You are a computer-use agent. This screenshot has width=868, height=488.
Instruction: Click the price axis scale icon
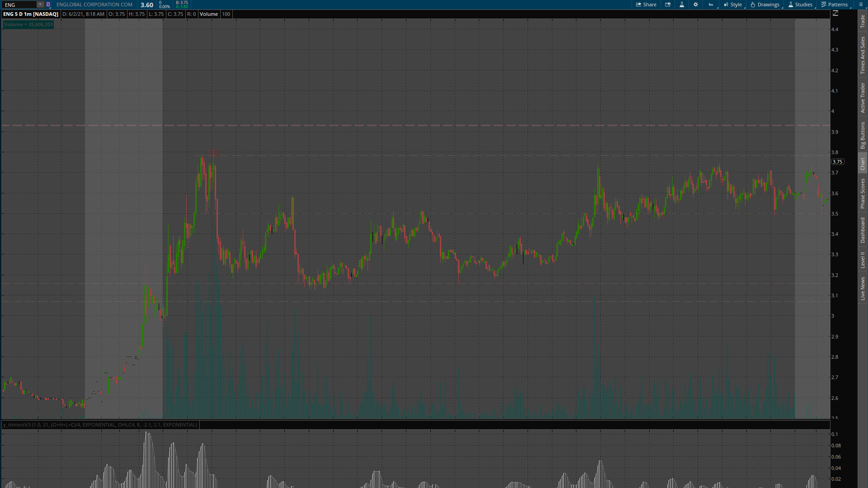pos(835,14)
